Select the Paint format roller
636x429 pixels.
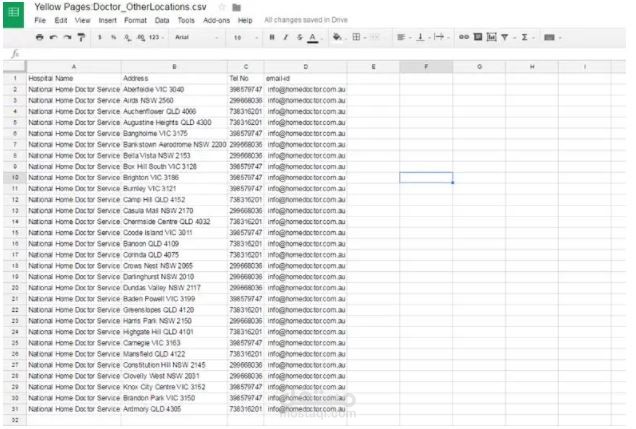[82, 37]
